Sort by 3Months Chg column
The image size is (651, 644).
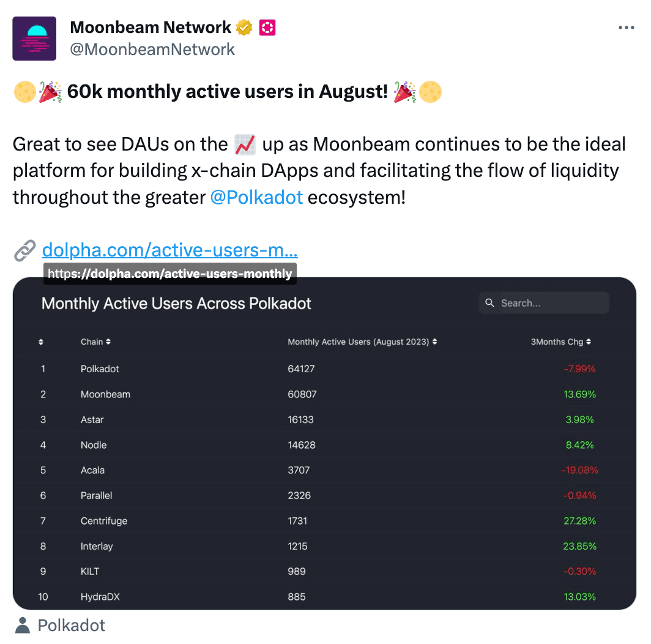[560, 342]
